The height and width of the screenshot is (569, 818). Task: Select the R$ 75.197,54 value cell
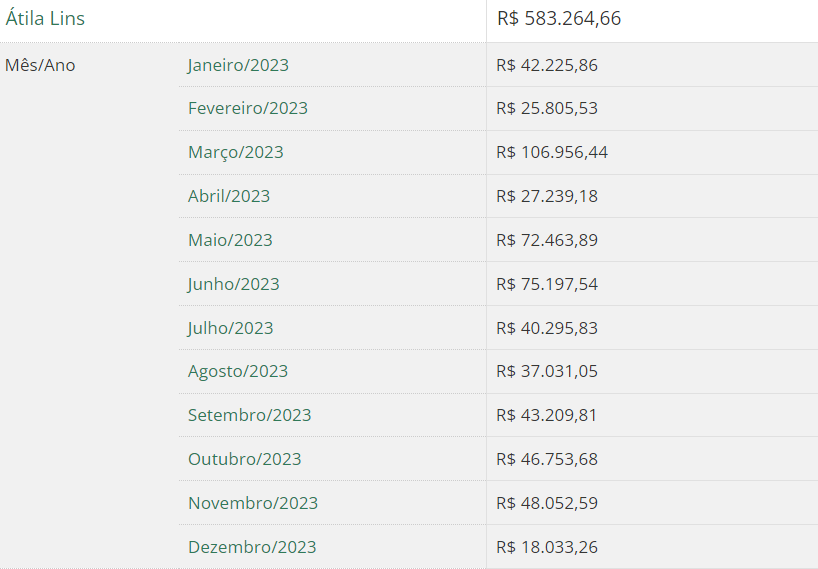[546, 284]
